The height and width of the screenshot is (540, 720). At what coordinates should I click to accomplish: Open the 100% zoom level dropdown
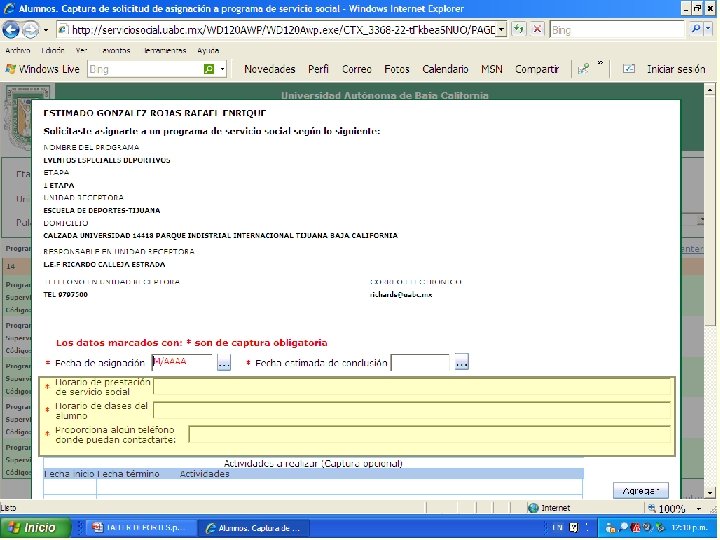(698, 509)
